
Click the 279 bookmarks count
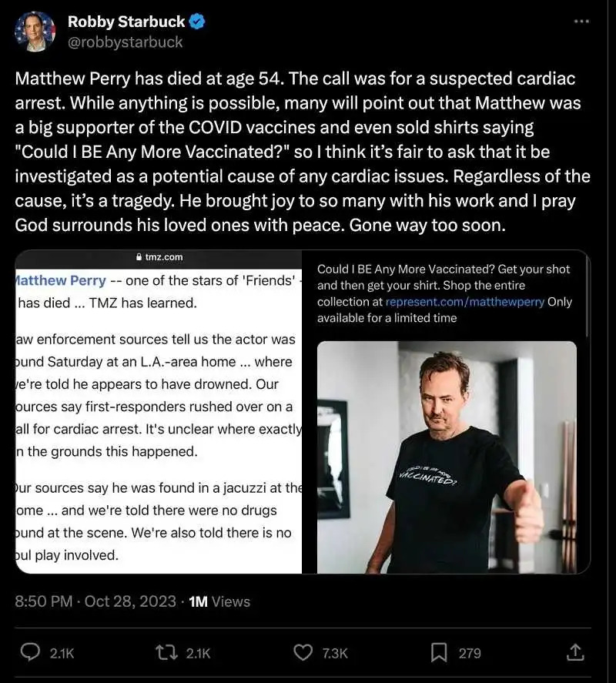pos(470,653)
